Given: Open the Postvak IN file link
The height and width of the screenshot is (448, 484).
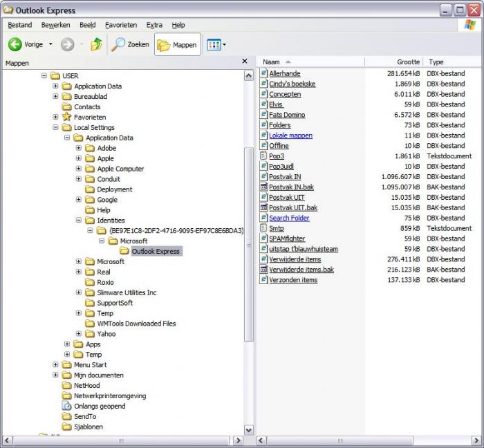Looking at the screenshot, I should 285,176.
